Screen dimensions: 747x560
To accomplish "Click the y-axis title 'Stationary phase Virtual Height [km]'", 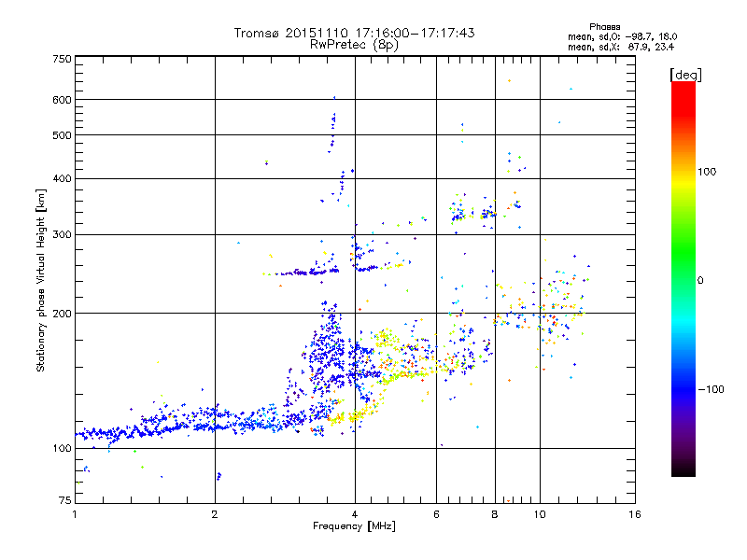I will coord(41,280).
